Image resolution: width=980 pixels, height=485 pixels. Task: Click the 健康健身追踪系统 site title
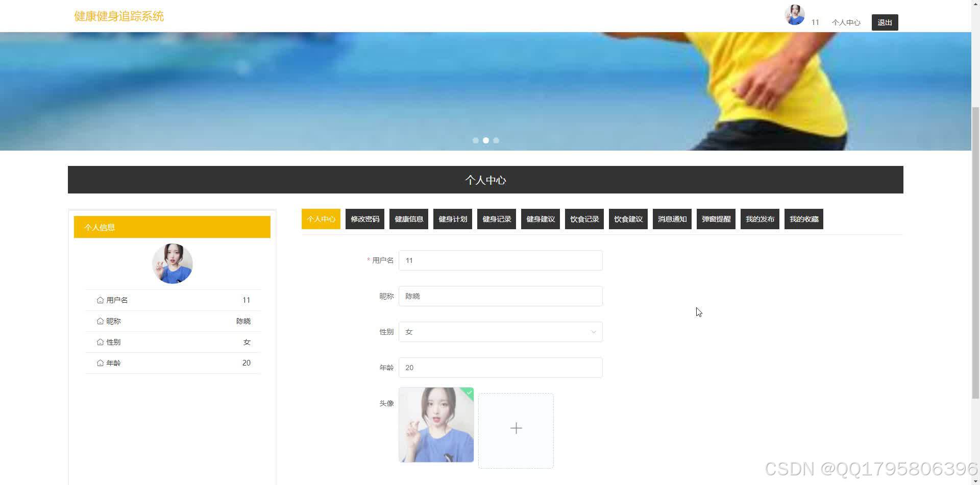[x=119, y=16]
